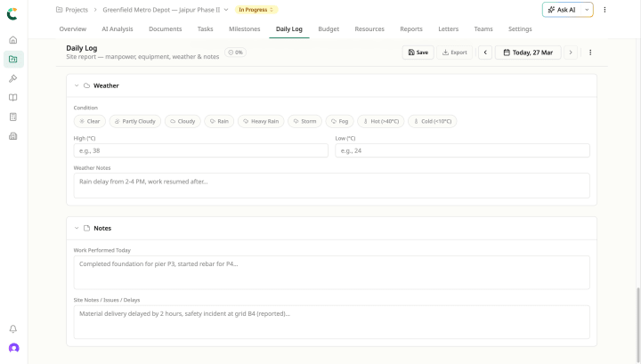Switch to the AI Analysis tab
This screenshot has height=364, width=641.
click(118, 29)
